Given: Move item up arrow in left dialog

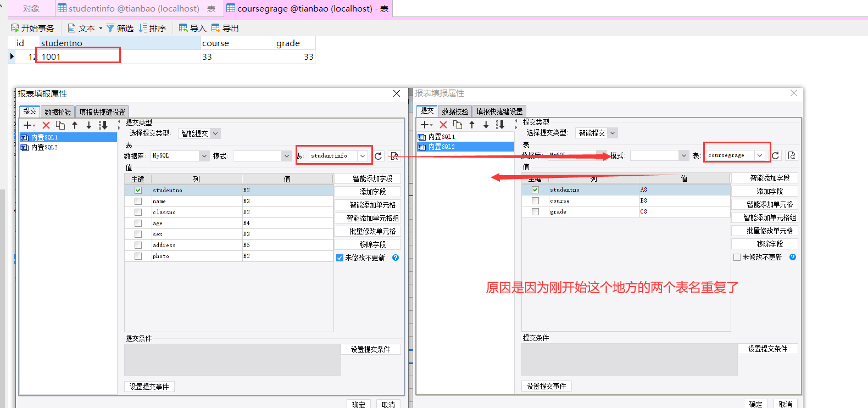Looking at the screenshot, I should coord(75,125).
